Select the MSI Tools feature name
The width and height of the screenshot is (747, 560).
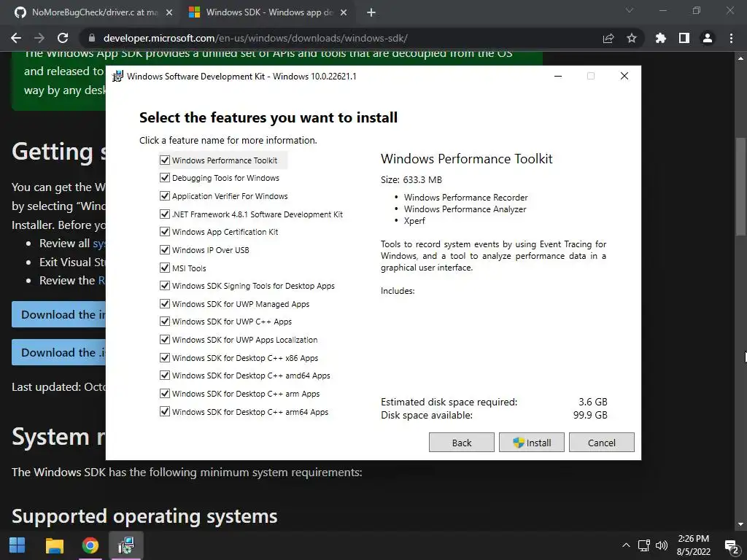point(189,268)
